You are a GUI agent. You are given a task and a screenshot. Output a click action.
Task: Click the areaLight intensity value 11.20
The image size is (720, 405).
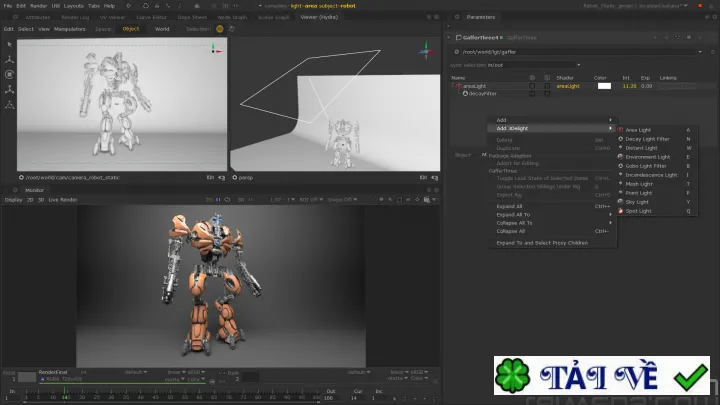(629, 86)
